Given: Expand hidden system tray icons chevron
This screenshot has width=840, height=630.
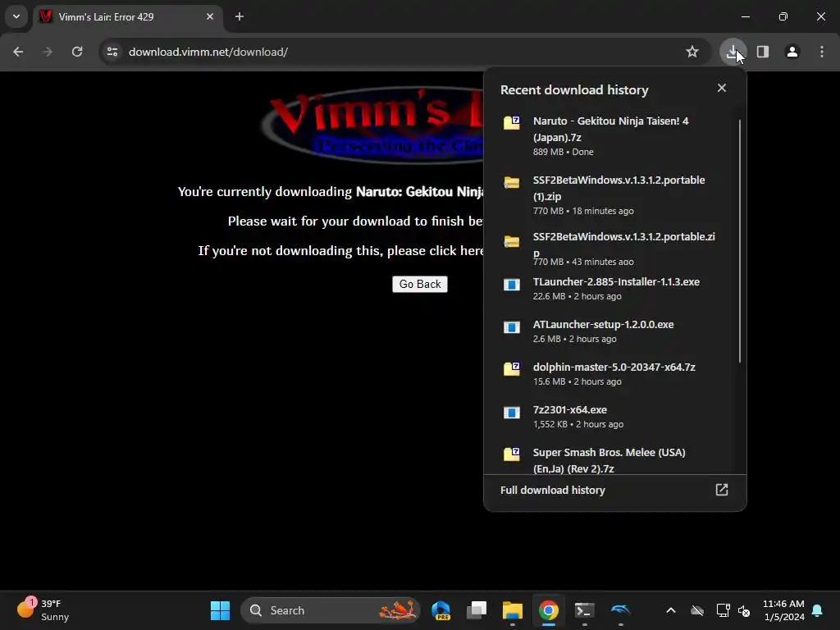Looking at the screenshot, I should (x=671, y=610).
